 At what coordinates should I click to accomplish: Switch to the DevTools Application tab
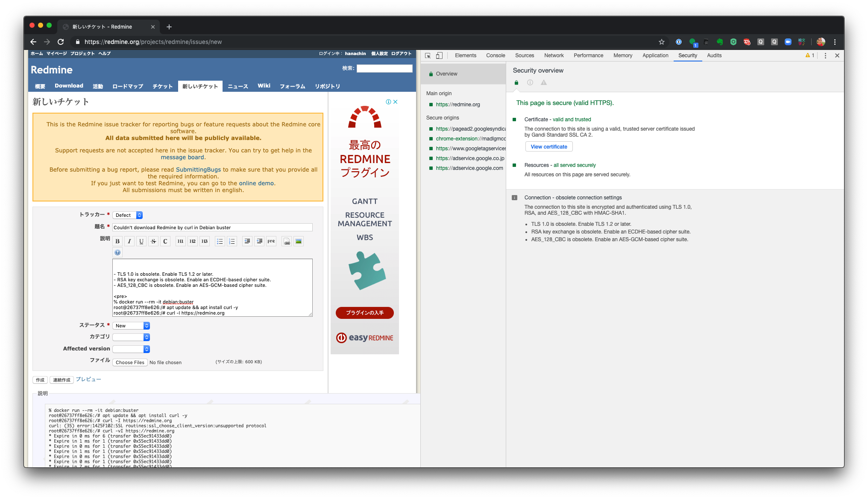coord(655,55)
